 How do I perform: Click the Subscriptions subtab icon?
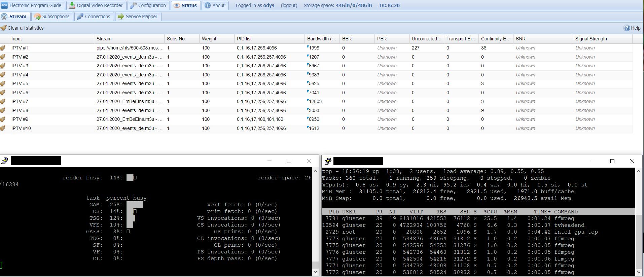point(37,16)
